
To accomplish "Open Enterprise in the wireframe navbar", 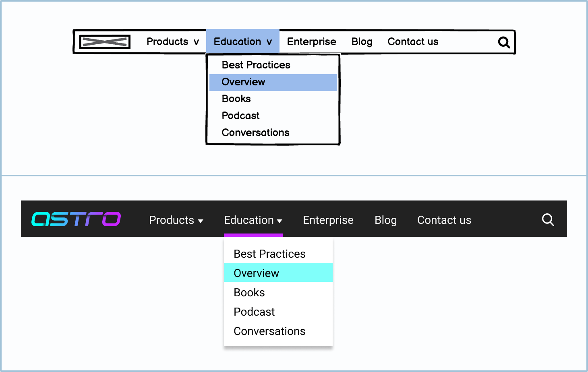I will pos(311,42).
